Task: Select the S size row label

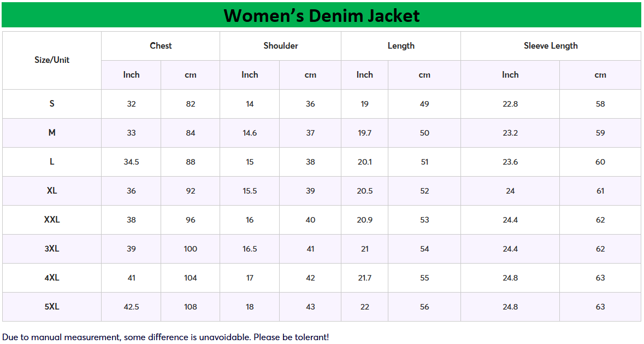Action: click(x=52, y=104)
